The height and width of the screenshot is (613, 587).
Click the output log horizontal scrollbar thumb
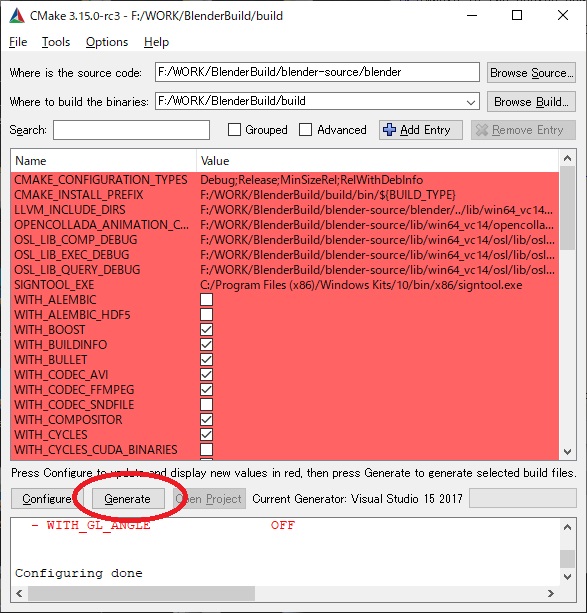[x=141, y=593]
